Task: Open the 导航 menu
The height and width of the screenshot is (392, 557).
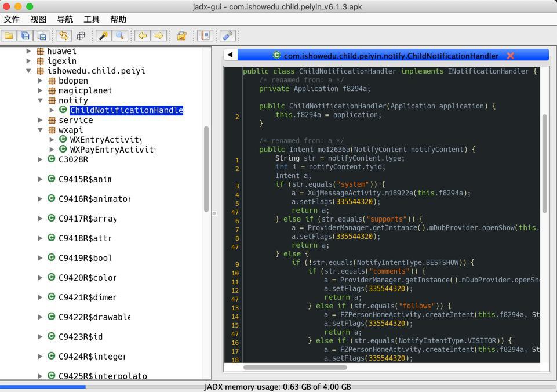Action: click(x=65, y=19)
